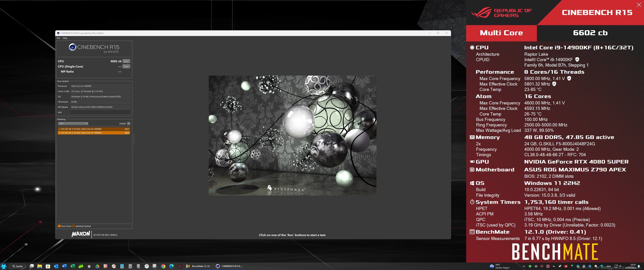Open the File menu in Cinebench
Image resolution: width=644 pixels, height=270 pixels.
58,38
